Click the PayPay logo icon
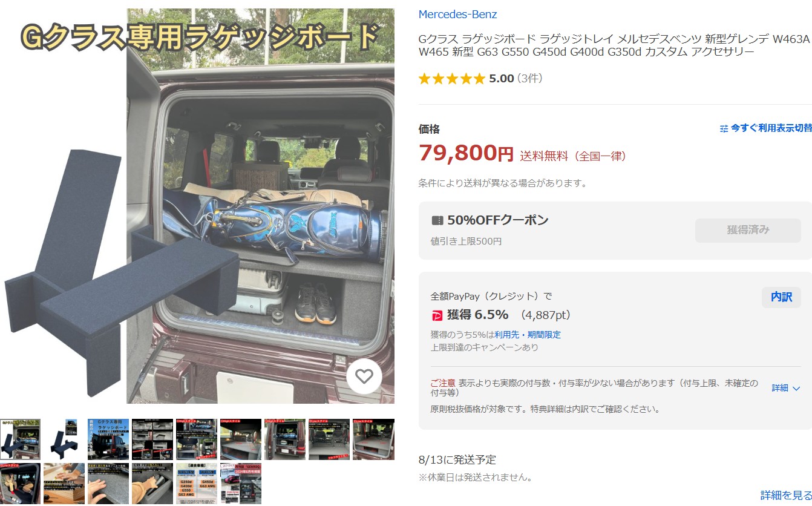Image resolution: width=812 pixels, height=506 pixels. (x=437, y=315)
